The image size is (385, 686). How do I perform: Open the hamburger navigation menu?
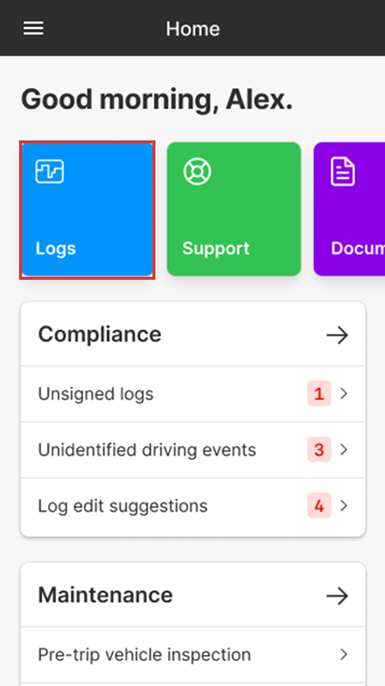pyautogui.click(x=33, y=28)
